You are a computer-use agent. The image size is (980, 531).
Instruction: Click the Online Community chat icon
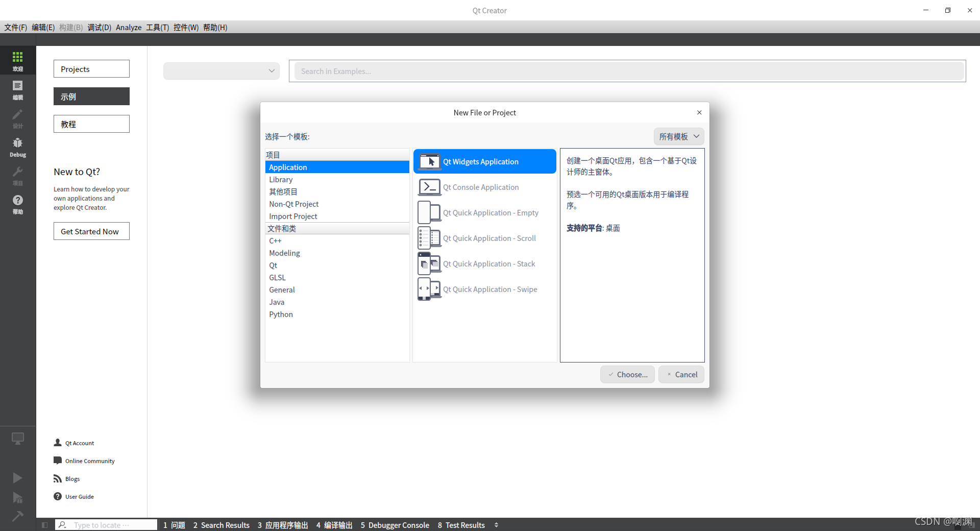pos(58,461)
